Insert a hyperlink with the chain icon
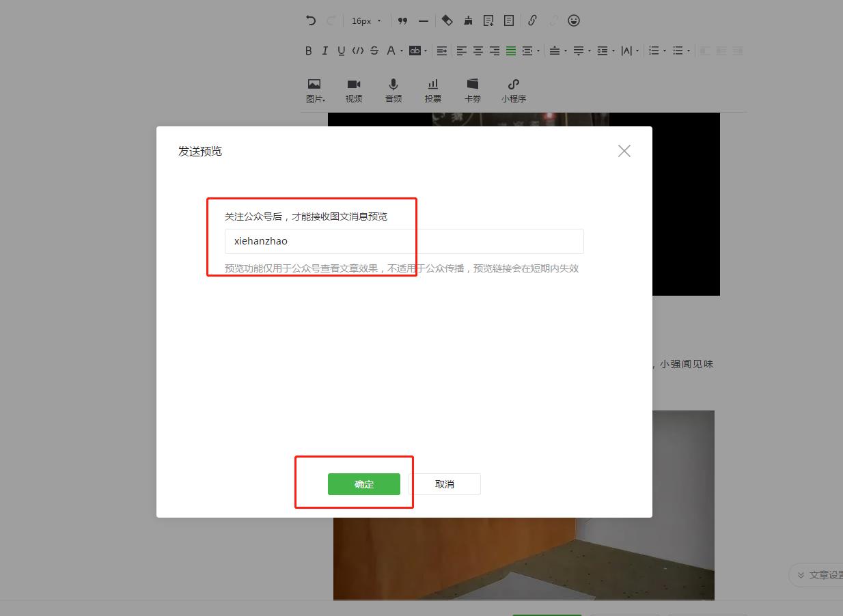 click(x=532, y=20)
